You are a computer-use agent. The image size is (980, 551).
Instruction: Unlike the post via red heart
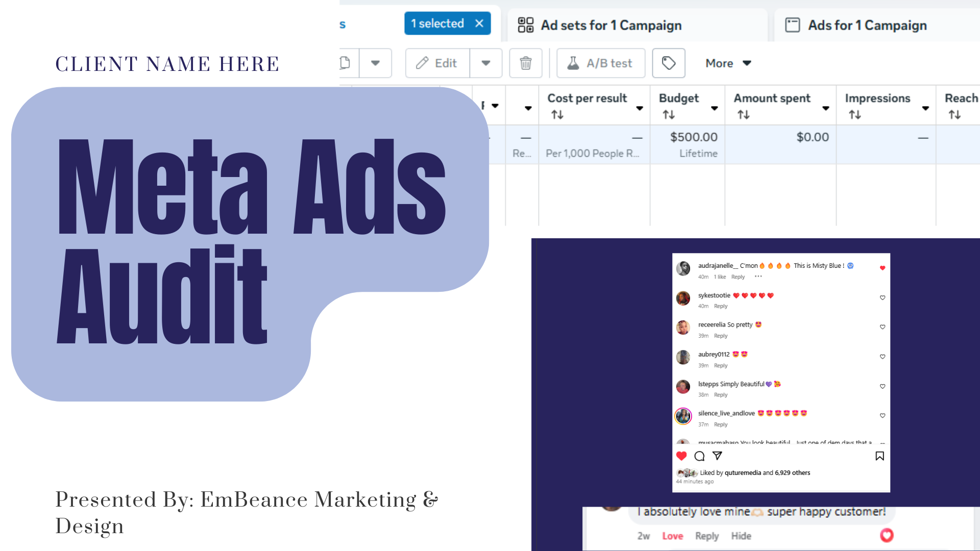pyautogui.click(x=681, y=456)
